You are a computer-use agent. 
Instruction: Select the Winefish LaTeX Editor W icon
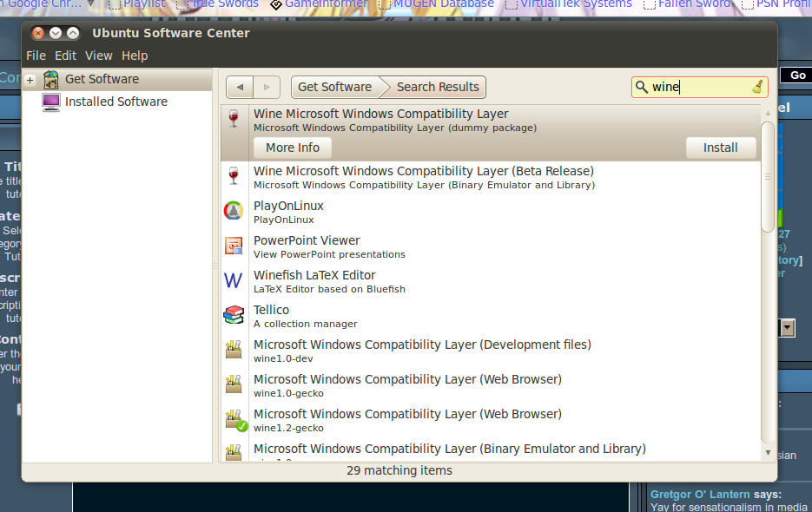point(233,280)
